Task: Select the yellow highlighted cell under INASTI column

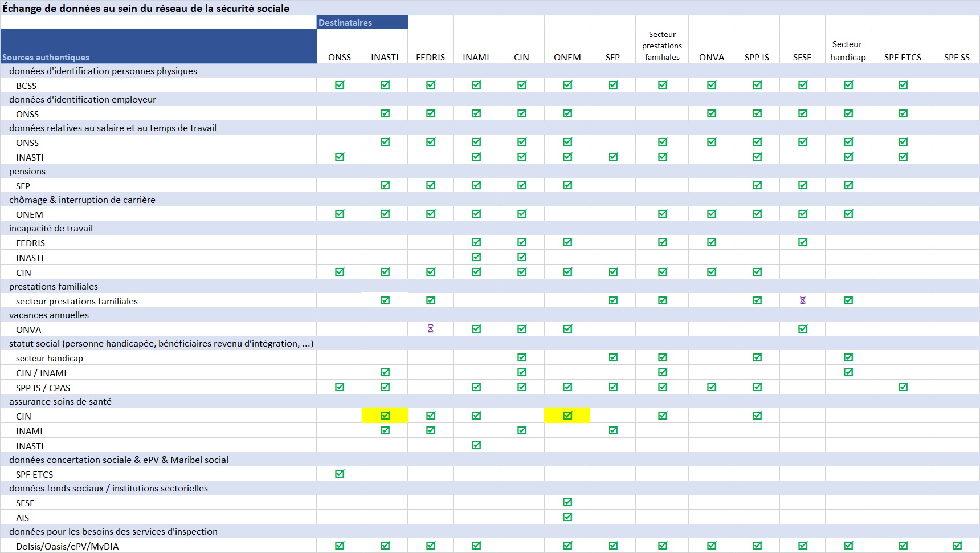Action: [x=385, y=416]
